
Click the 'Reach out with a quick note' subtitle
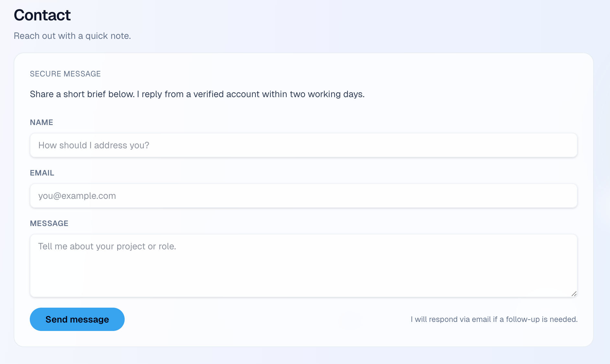click(72, 36)
